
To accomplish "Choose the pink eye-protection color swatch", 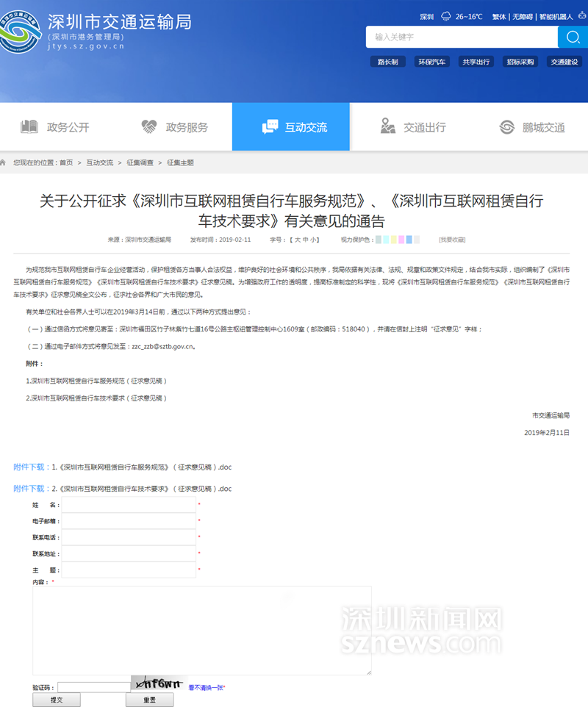I will coord(401,240).
